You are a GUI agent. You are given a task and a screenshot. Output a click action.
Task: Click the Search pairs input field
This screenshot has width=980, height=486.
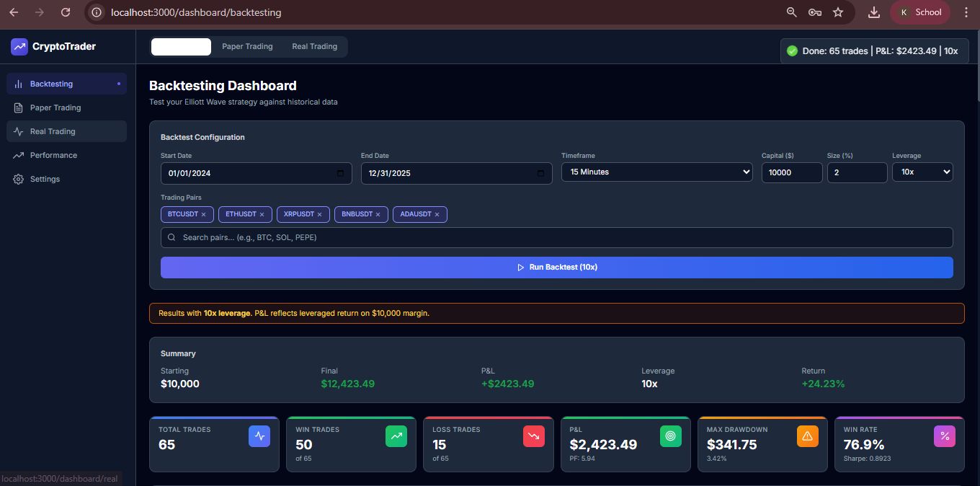(x=556, y=238)
